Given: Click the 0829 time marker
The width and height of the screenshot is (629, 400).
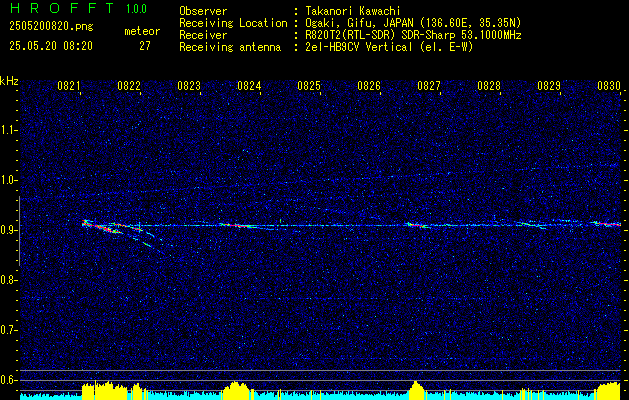Looking at the screenshot, I should (x=549, y=86).
